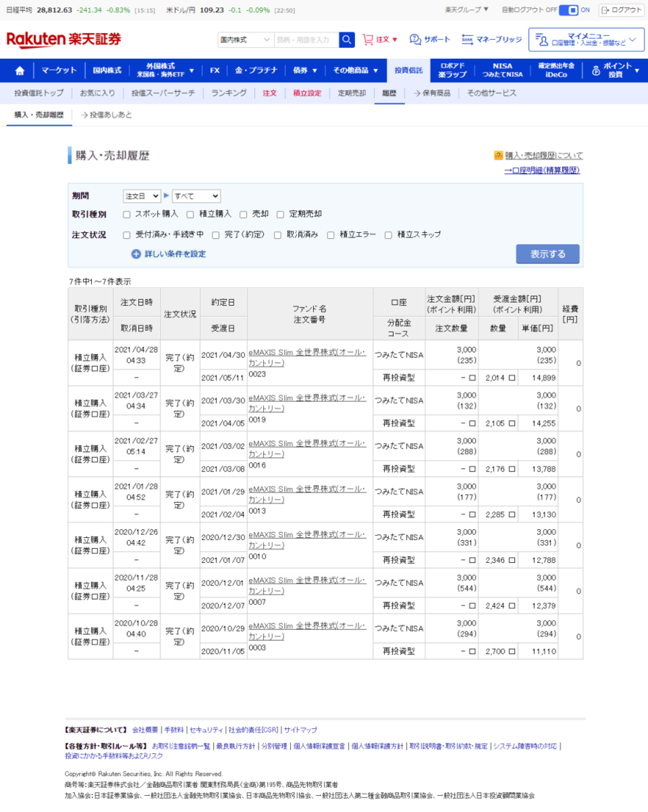Open the ランキング submenu
Viewport: 648px width, 812px height.
tap(229, 93)
